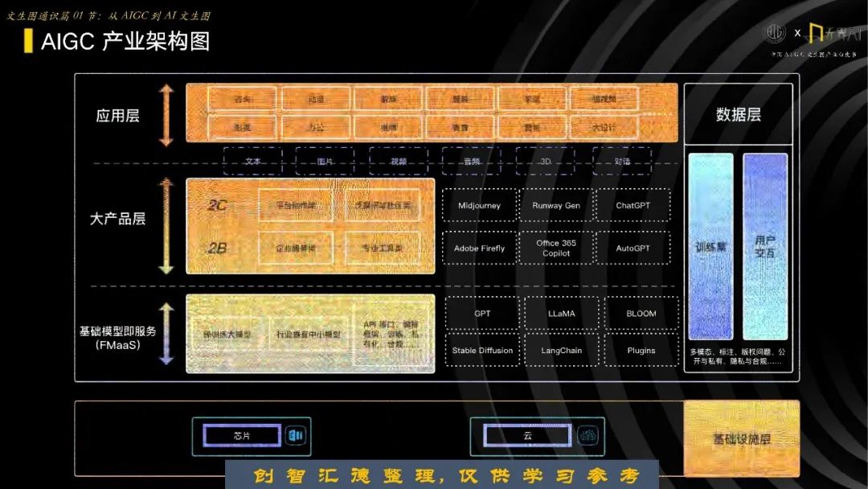This screenshot has width=868, height=489.
Task: Click the 基础模型即服务 (FMaaS) label
Action: 117,338
